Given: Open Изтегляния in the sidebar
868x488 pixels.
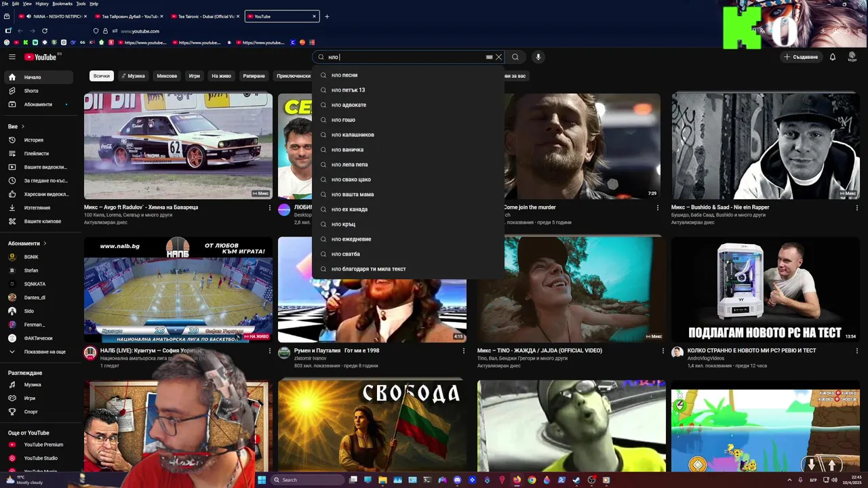Looking at the screenshot, I should 39,208.
